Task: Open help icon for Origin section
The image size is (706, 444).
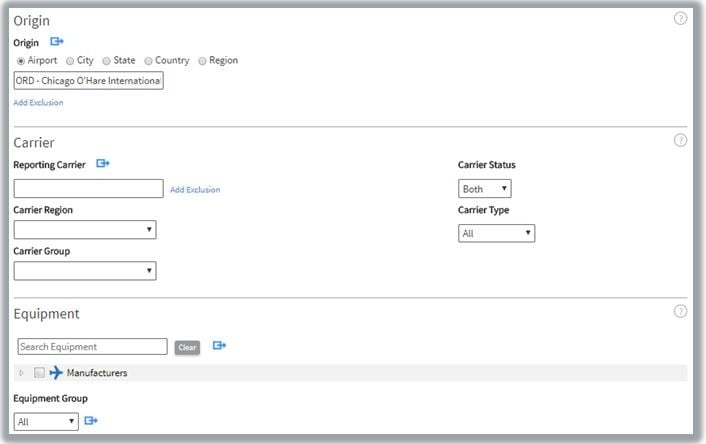Action: tap(681, 18)
